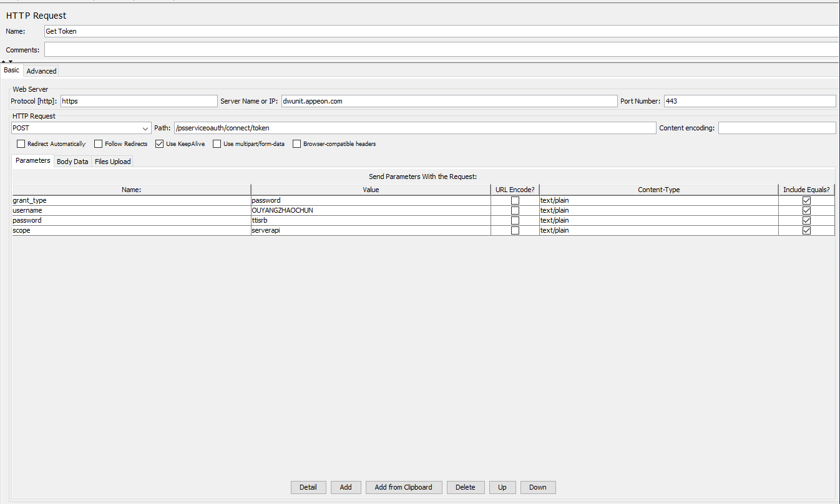Enable Browser-compatible headers checkbox
840x504 pixels.
(297, 144)
